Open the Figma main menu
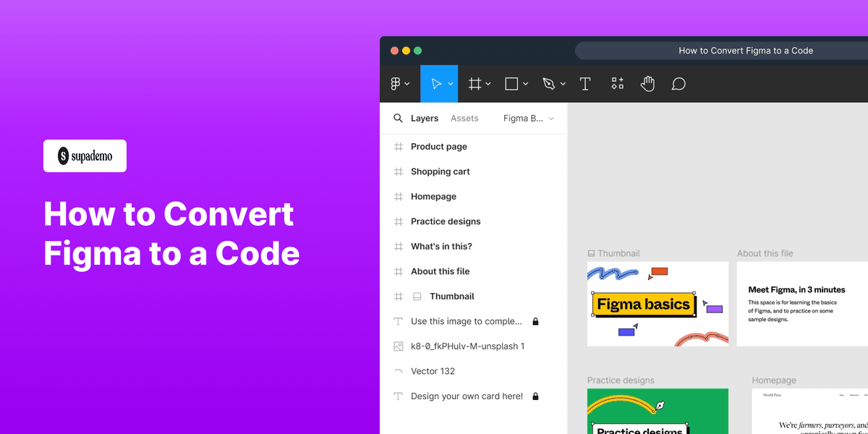Image resolution: width=868 pixels, height=434 pixels. point(396,83)
